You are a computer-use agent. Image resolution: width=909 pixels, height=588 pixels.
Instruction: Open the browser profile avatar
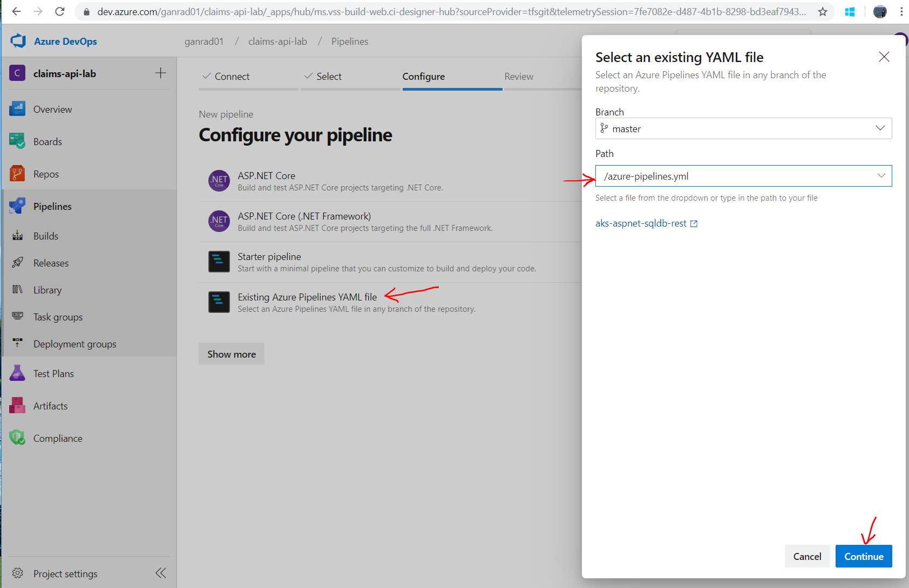pos(880,11)
